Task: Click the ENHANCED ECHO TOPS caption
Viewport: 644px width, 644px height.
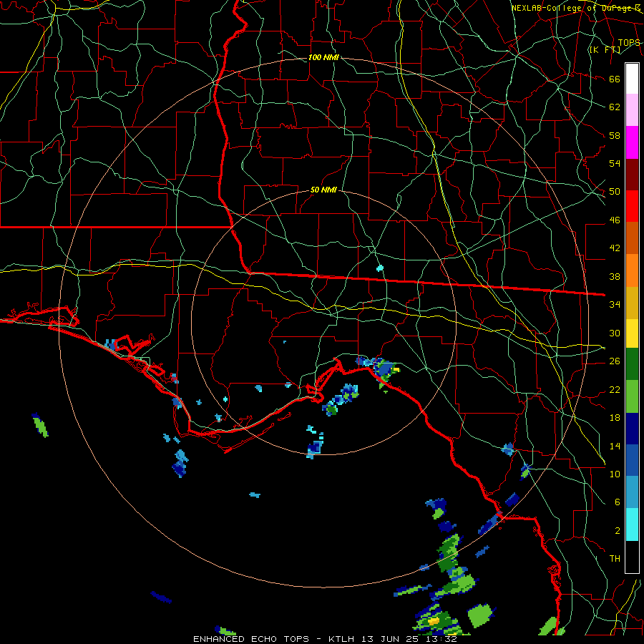Action: pyautogui.click(x=251, y=639)
